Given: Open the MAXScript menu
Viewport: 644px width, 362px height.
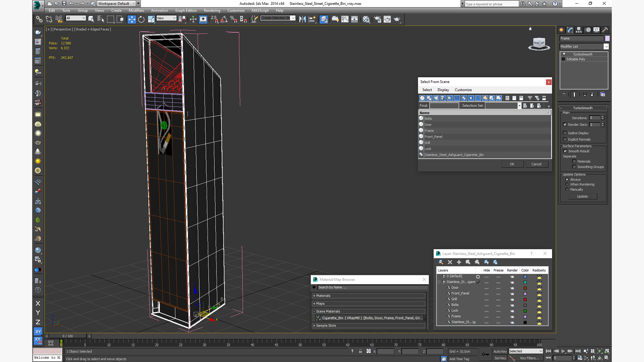Looking at the screenshot, I should [260, 11].
